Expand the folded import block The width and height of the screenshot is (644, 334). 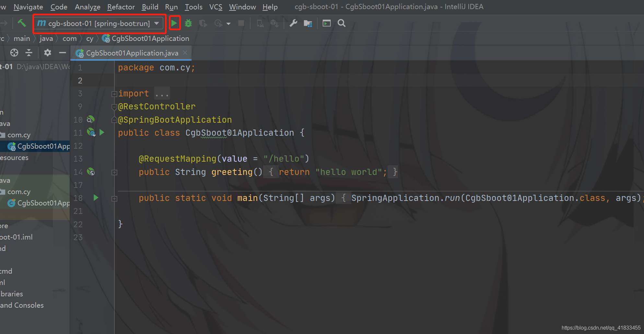tap(114, 94)
